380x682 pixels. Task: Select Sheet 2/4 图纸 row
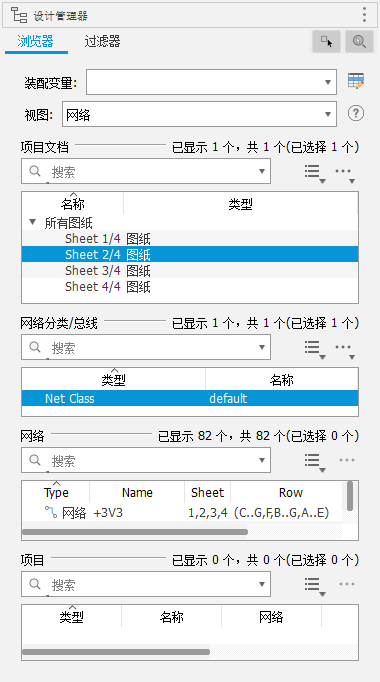(190, 254)
